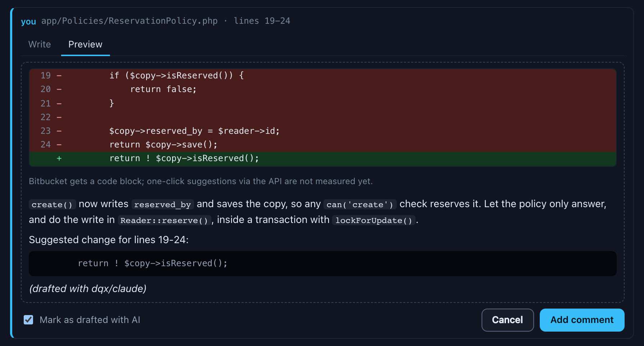The height and width of the screenshot is (346, 644).
Task: Click the 'you' author label
Action: [x=28, y=21]
